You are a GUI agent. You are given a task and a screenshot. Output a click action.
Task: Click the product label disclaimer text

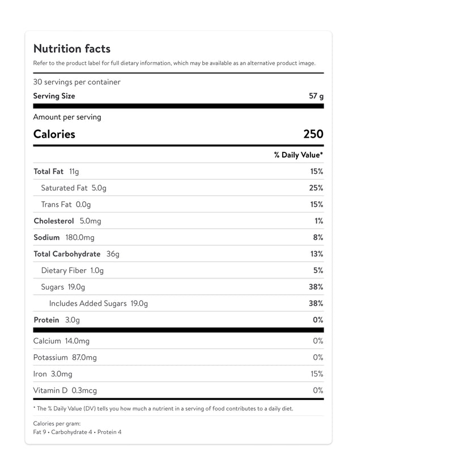point(174,63)
